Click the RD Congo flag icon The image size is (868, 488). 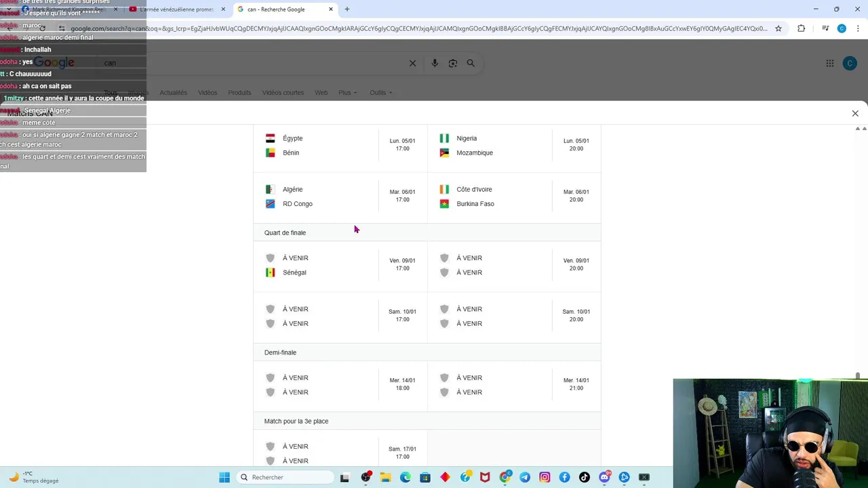point(271,204)
